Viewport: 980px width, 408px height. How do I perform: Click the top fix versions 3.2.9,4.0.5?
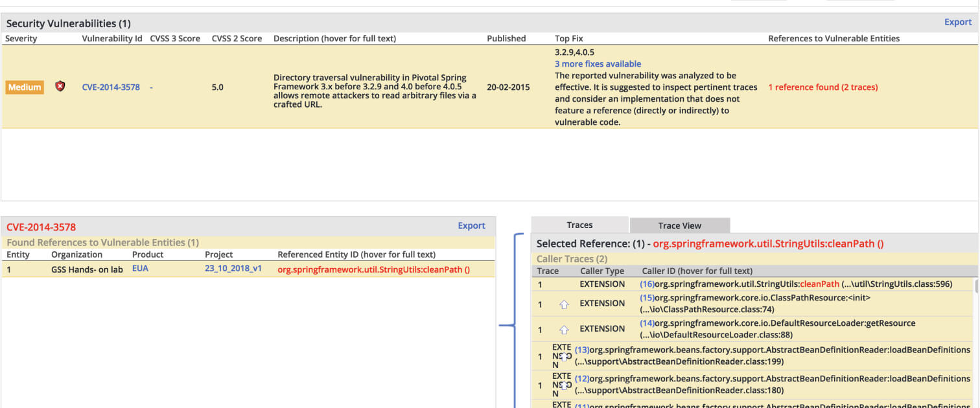tap(575, 52)
